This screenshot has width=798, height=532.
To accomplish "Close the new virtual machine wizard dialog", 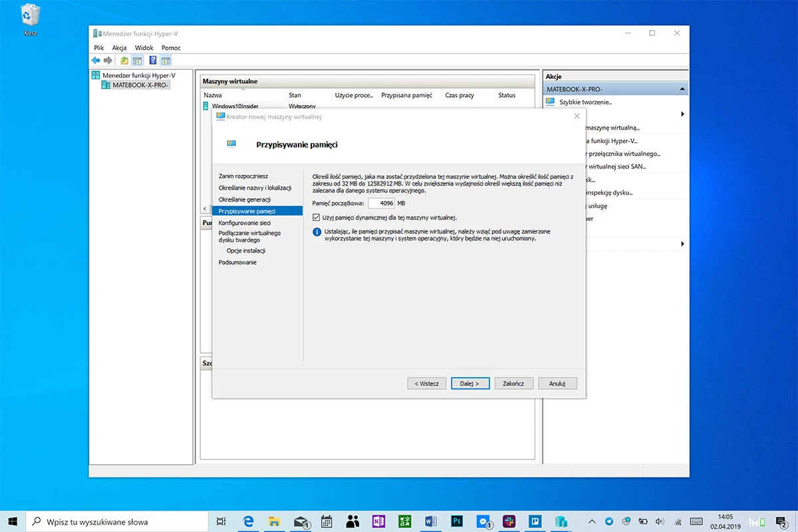I will click(x=577, y=116).
